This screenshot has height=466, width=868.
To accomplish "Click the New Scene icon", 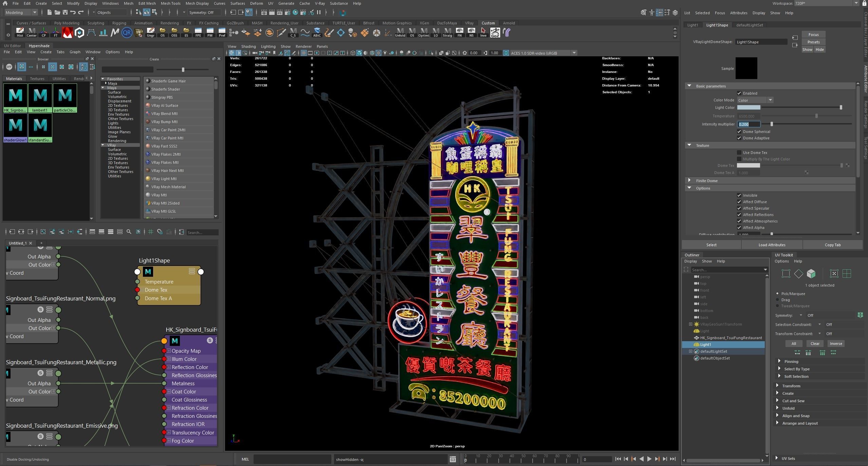I will pyautogui.click(x=49, y=13).
